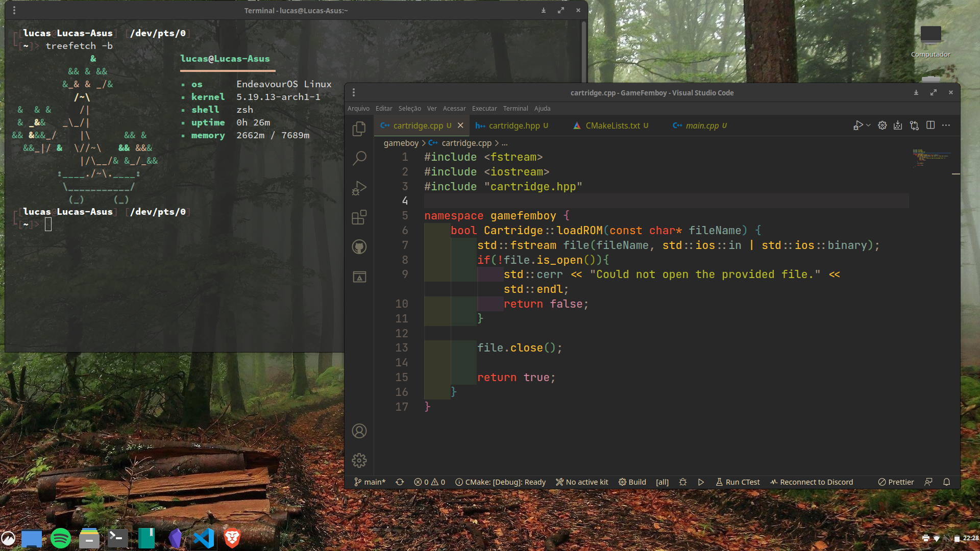This screenshot has height=551, width=980.
Task: Click the CMake Build button in the status bar
Action: pos(632,482)
